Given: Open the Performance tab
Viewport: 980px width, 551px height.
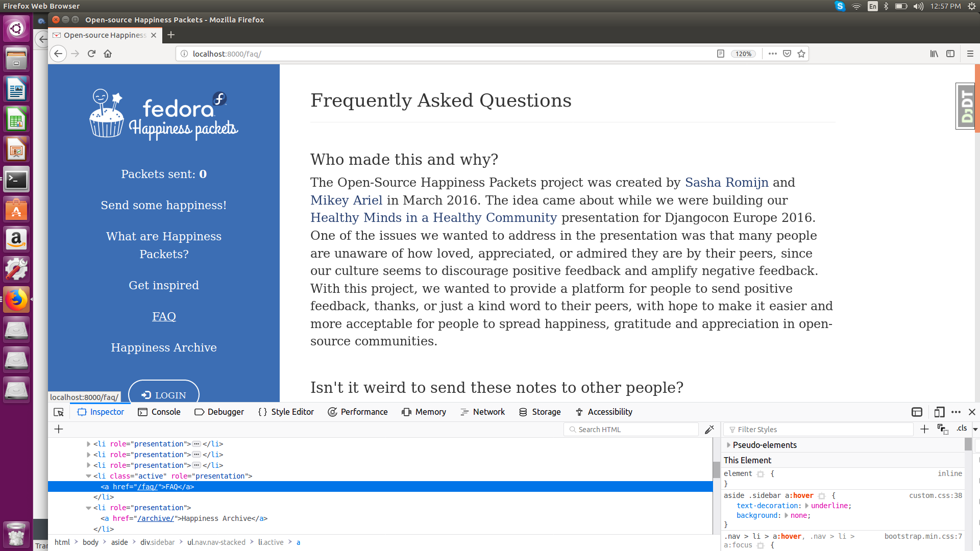Looking at the screenshot, I should 358,412.
